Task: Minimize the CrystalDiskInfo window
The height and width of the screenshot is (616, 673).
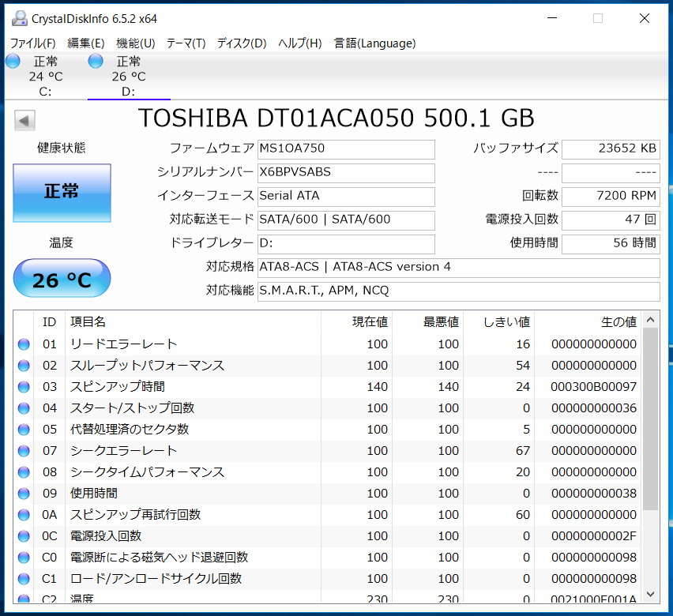Action: pos(552,18)
